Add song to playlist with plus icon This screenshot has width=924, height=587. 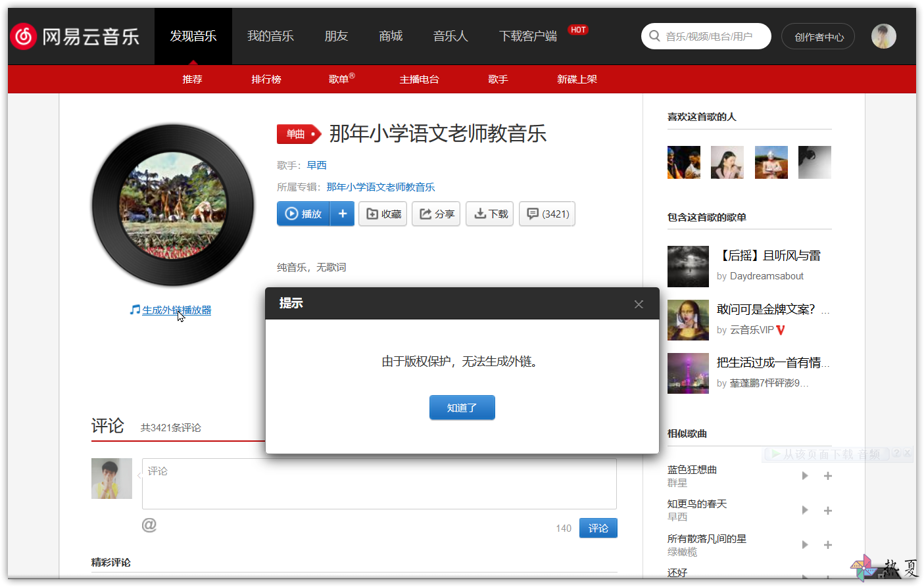point(343,214)
